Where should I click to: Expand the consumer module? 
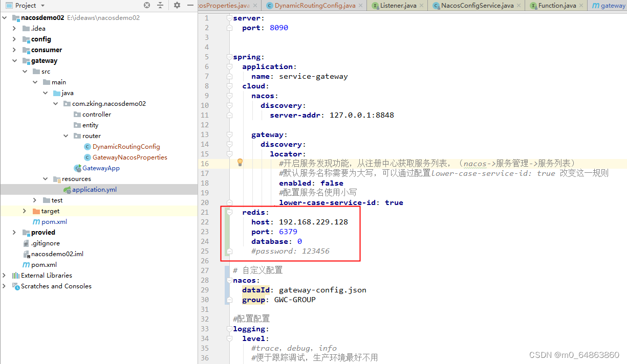coord(14,50)
